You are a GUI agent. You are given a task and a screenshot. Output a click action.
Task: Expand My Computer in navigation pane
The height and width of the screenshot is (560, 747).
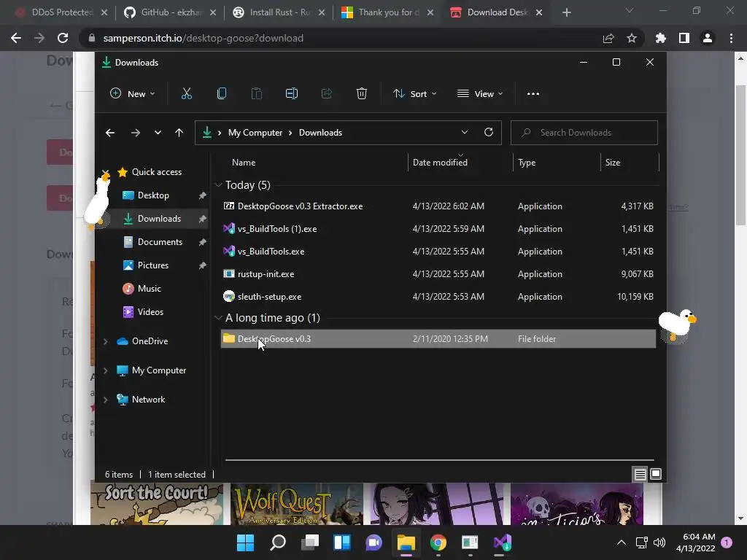point(105,370)
